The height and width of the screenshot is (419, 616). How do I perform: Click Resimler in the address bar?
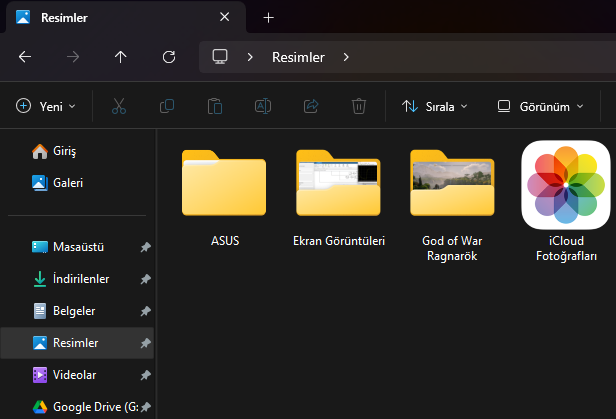click(x=298, y=57)
